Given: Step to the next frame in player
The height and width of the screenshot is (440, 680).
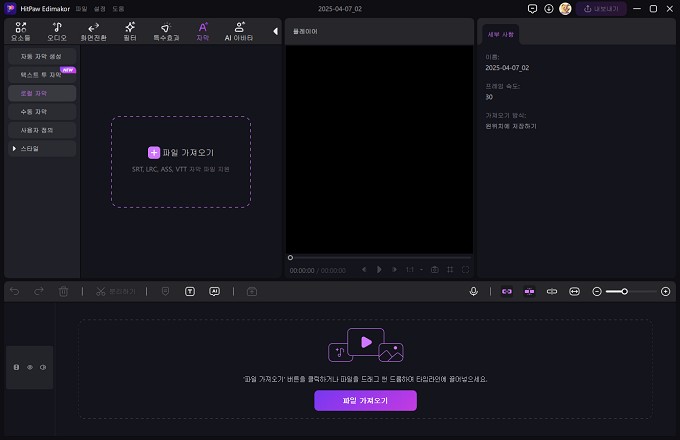Looking at the screenshot, I should click(394, 270).
